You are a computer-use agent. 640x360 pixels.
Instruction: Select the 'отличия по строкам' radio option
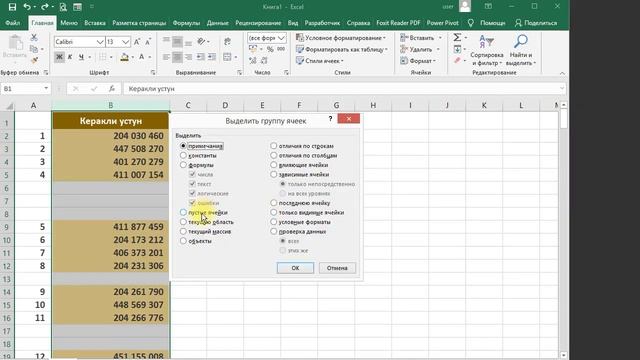(x=273, y=146)
